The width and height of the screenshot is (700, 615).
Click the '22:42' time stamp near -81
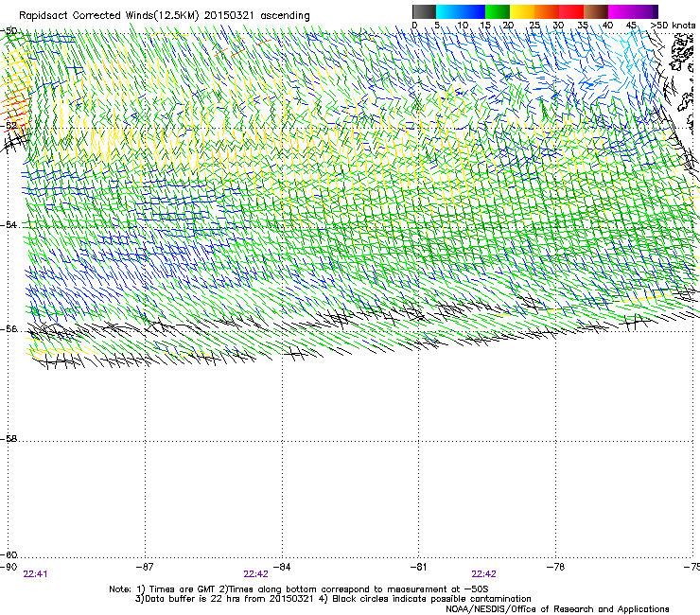coord(484,574)
